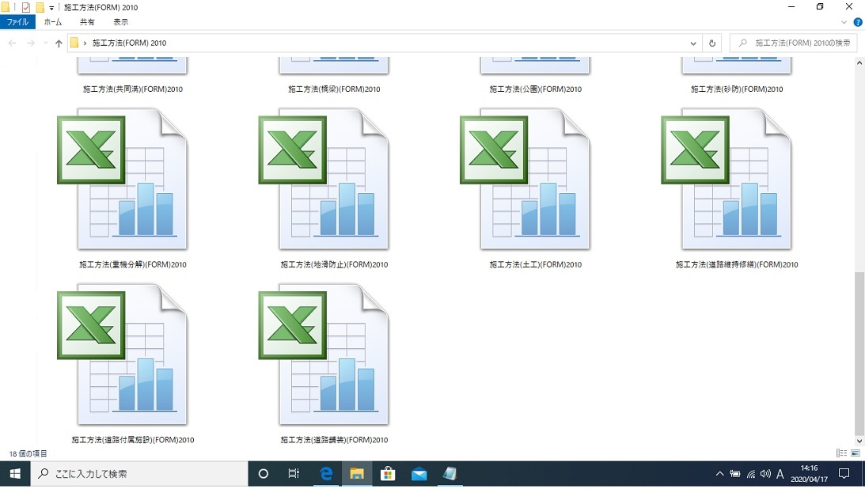This screenshot has height=504, width=865.
Task: Select the 施工方法(重機分解)(FORM)2010 Excel file icon
Action: (x=123, y=180)
